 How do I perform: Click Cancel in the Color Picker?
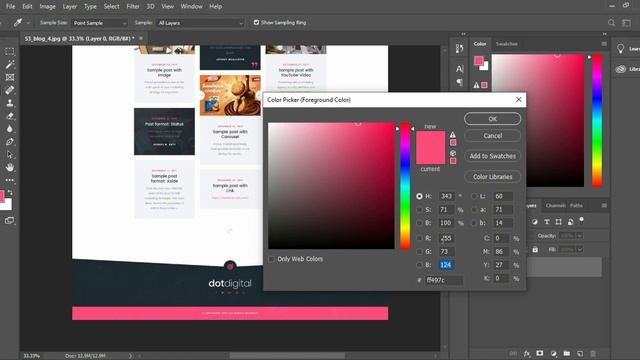493,136
